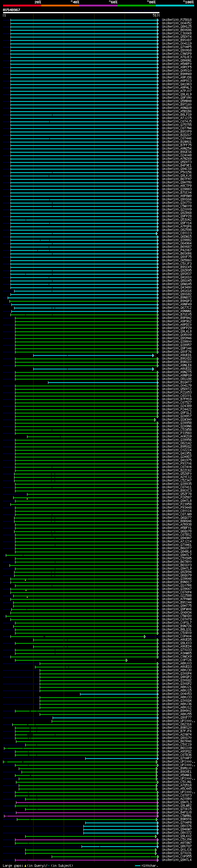Image resolution: width=197 pixels, height=868 pixels.
Task: Click the purple ~60% identity legend bar
Action: click(x=98, y=6)
